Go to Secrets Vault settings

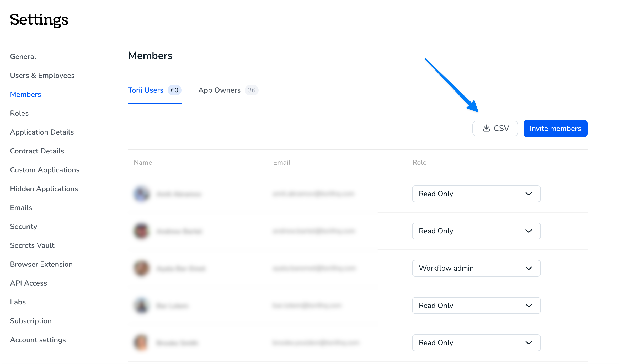[x=32, y=245]
